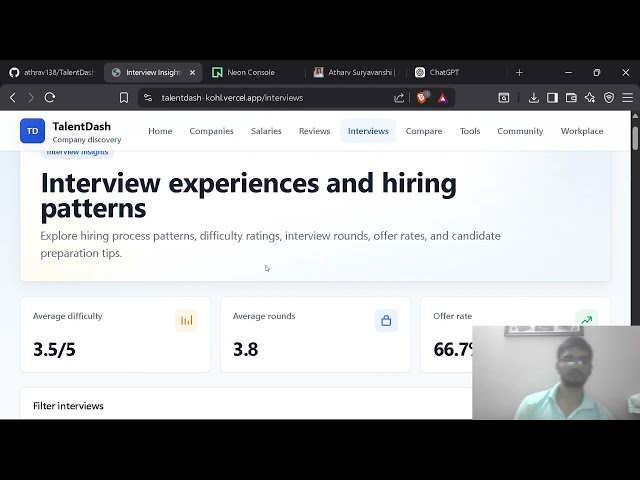The image size is (640, 480).
Task: Click the Average rounds label
Action: point(264,316)
